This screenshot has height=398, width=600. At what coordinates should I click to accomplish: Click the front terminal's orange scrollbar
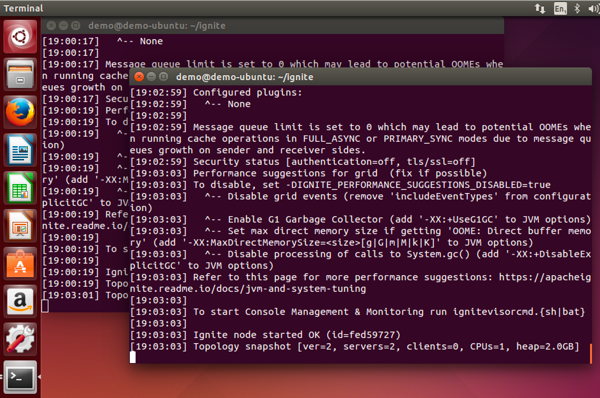(x=591, y=354)
